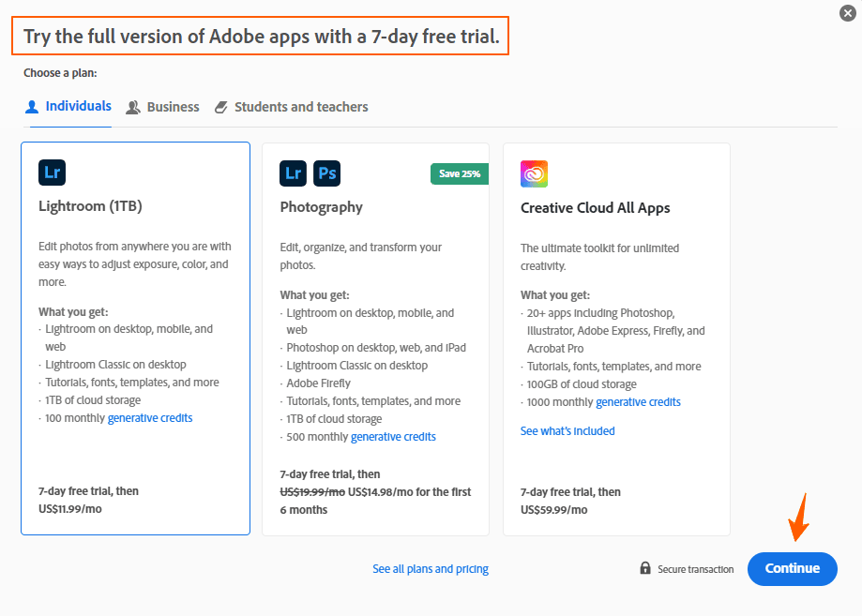Screen dimensions: 862x616
Task: Click the 7-day free trial headline
Action: [x=261, y=37]
